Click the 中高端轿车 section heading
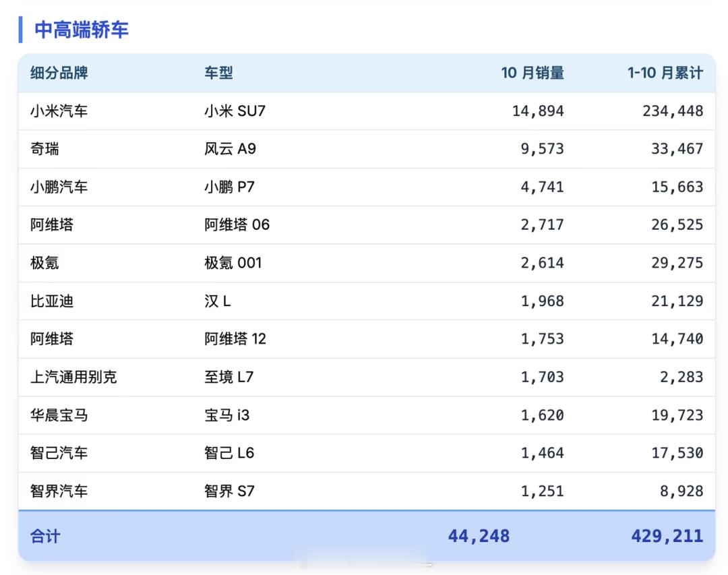 tap(82, 30)
